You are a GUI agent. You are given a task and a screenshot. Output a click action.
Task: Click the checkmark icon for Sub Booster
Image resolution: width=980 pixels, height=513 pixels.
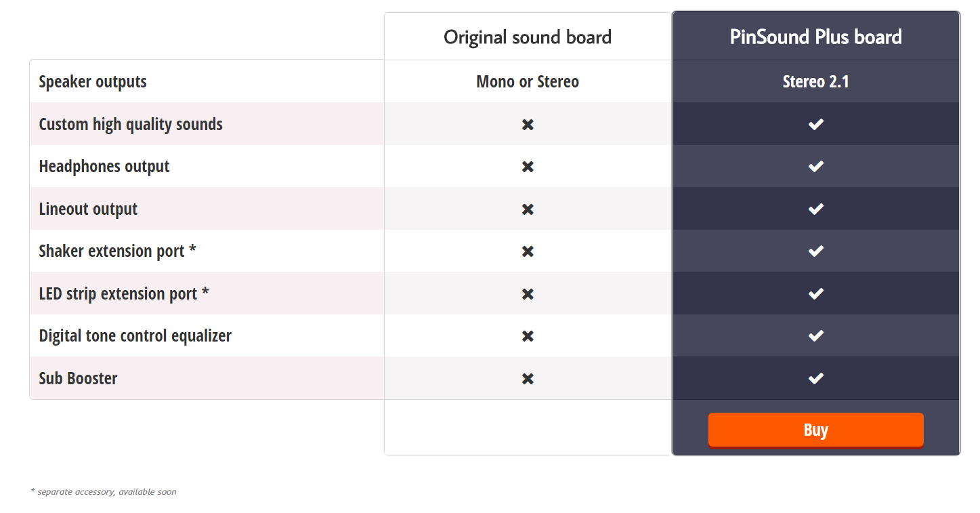click(816, 378)
